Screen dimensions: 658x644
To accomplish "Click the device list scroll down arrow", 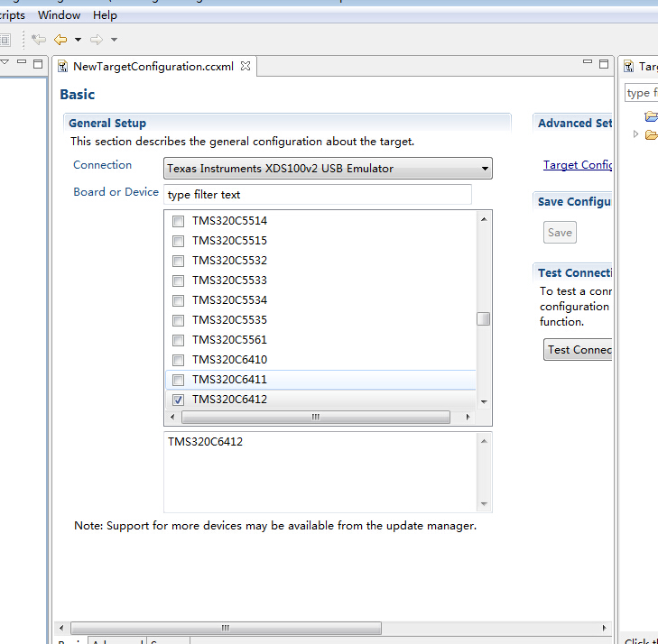I will coord(484,401).
